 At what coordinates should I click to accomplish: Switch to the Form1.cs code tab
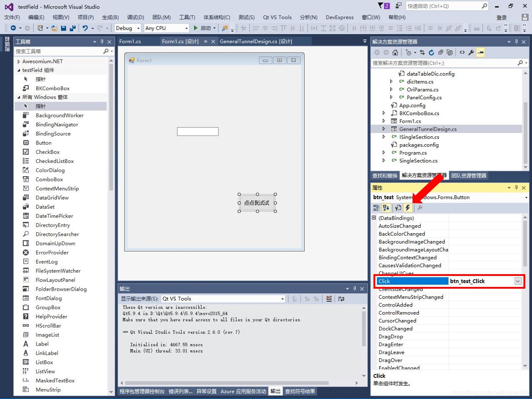(130, 41)
